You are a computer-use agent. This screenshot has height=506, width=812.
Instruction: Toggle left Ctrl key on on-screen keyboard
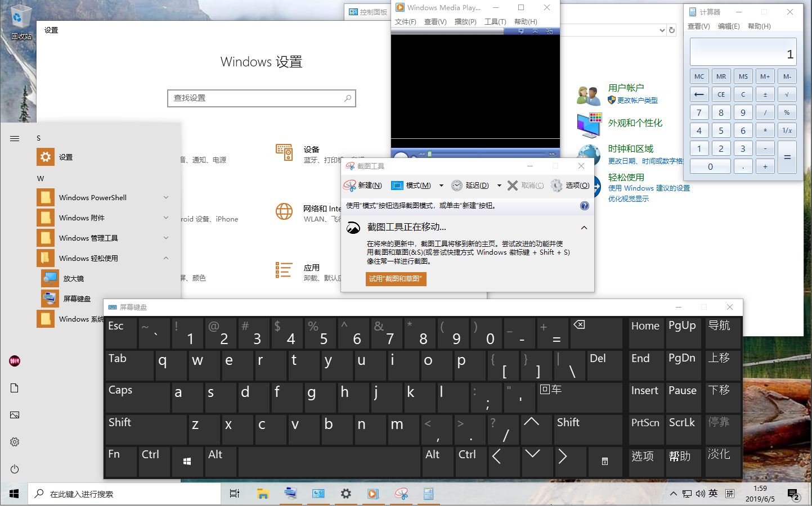coord(154,462)
